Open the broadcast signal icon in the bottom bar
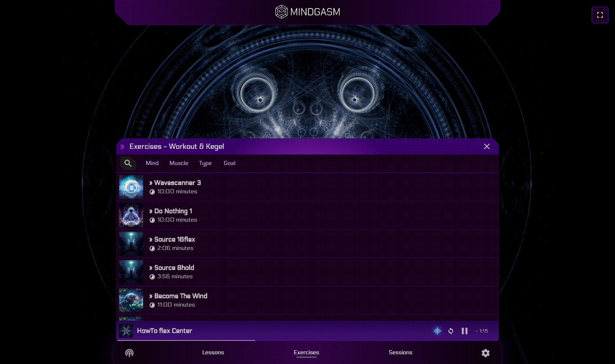This screenshot has height=364, width=615. (129, 353)
